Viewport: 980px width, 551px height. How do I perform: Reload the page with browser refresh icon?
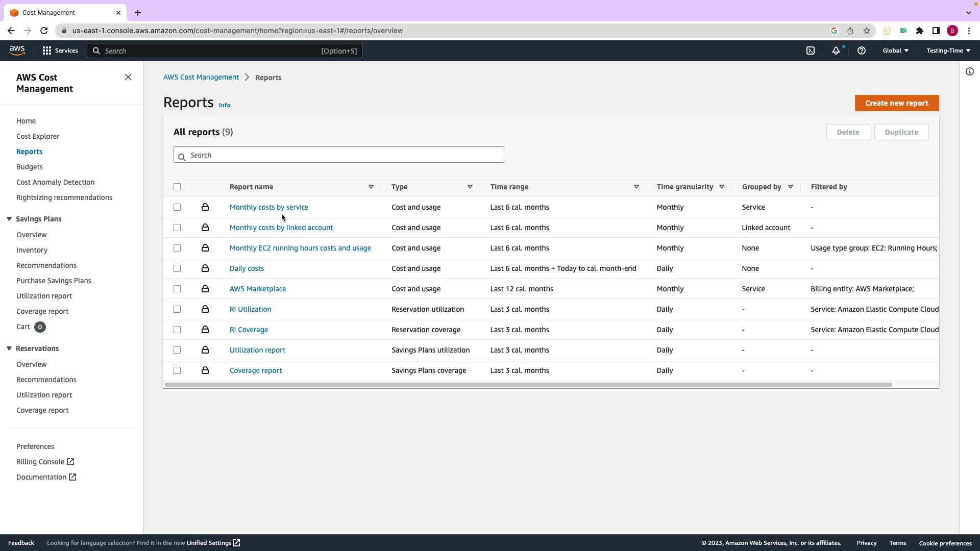pyautogui.click(x=44, y=31)
